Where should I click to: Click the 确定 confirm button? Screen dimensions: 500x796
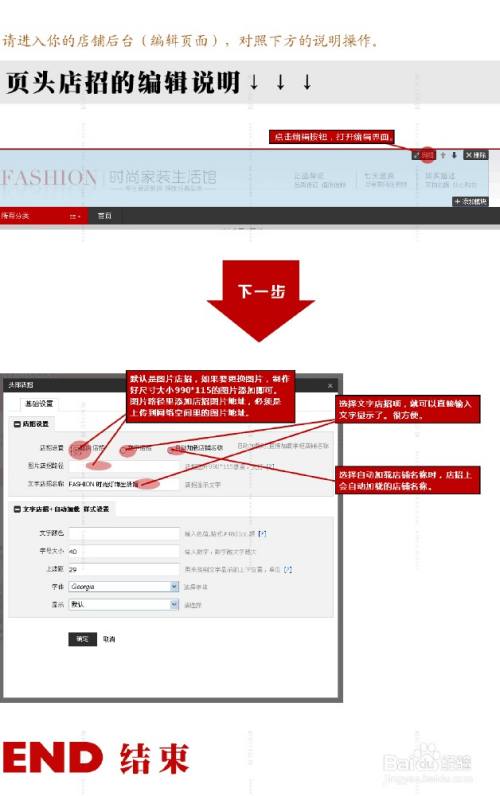click(x=82, y=639)
